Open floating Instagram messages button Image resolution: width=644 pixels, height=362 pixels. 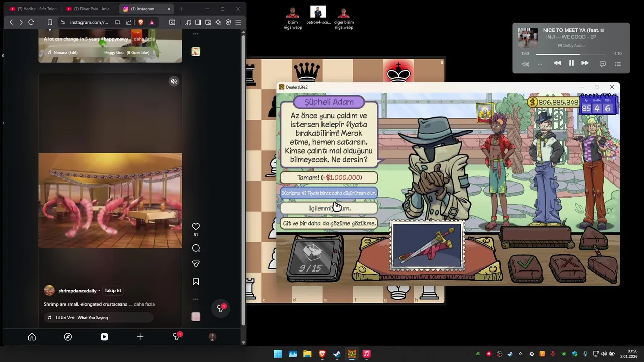220,308
